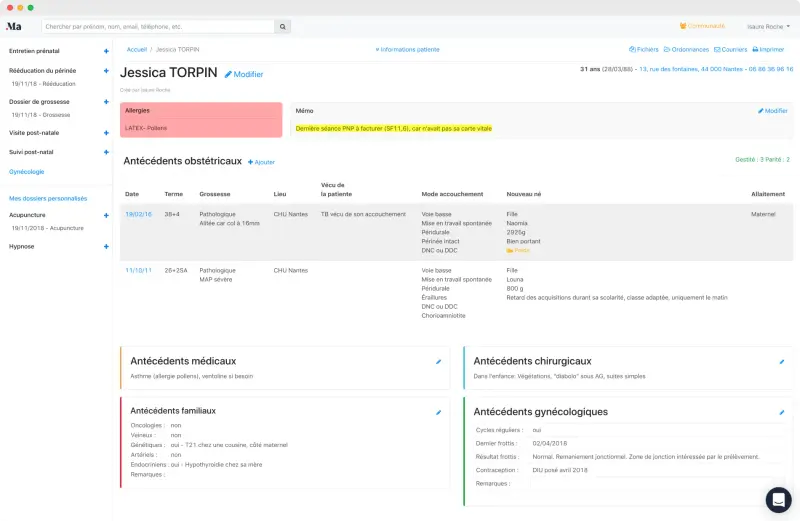The image size is (800, 521).
Task: Add a new Hypnose record
Action: 106,246
